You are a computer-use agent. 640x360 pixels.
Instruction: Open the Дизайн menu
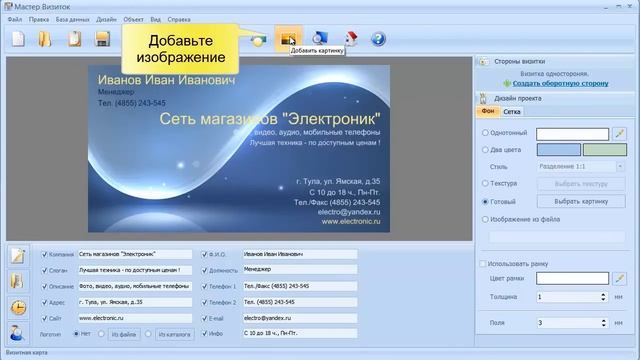coord(106,19)
